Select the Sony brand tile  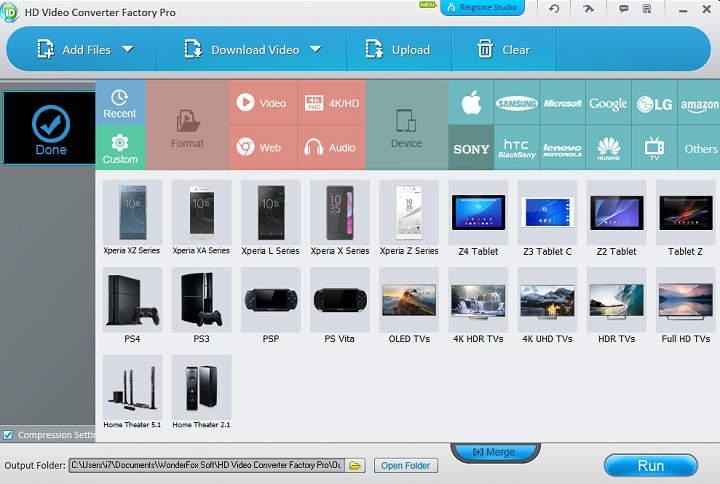pyautogui.click(x=471, y=147)
